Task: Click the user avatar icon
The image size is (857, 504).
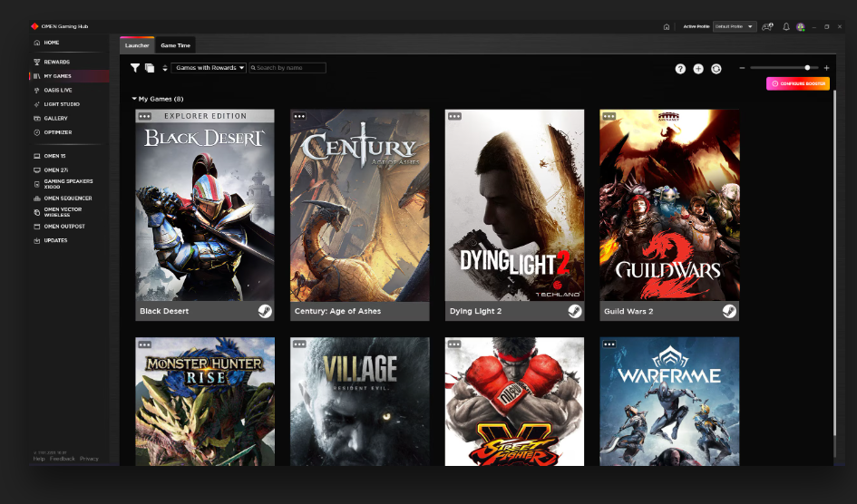Action: click(x=801, y=27)
